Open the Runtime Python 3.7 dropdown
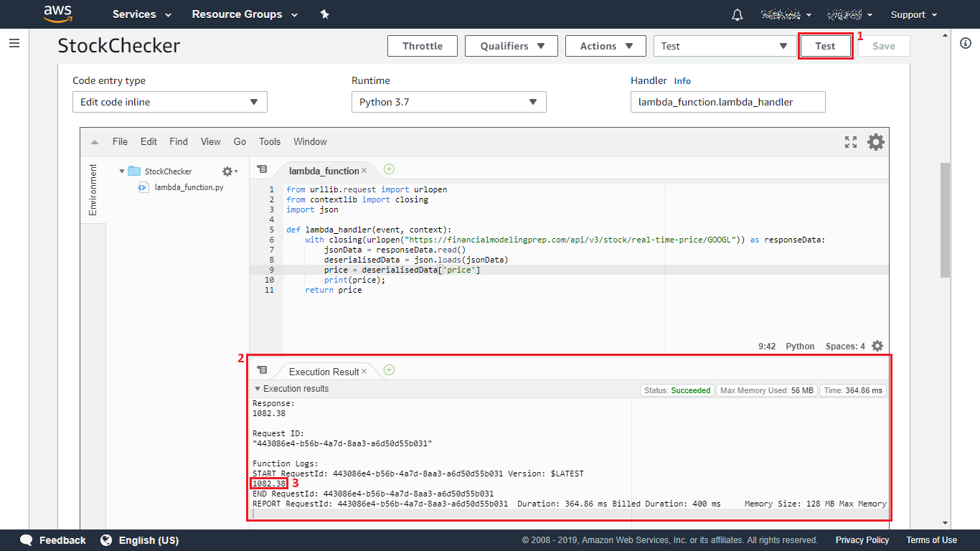Screen dimensions: 980x551 click(448, 102)
